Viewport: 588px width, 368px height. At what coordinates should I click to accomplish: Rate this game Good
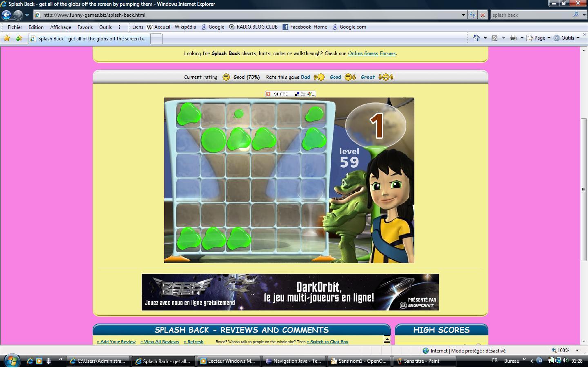pos(342,77)
